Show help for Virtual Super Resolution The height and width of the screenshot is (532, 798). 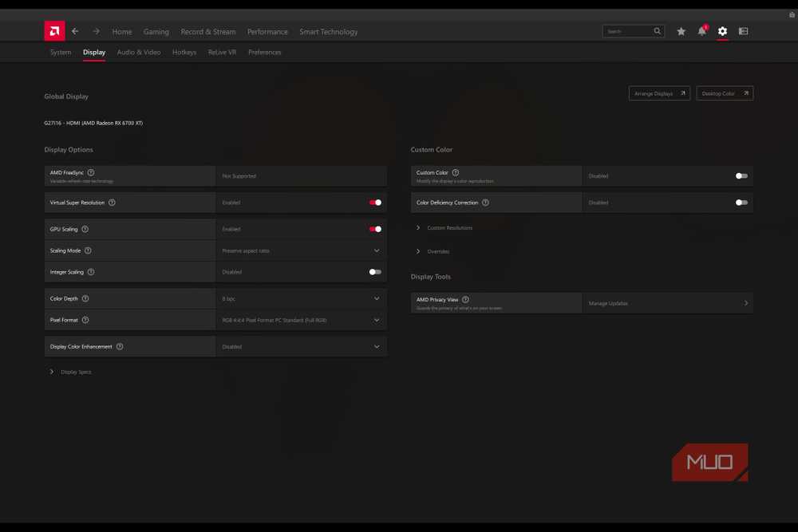pos(112,203)
